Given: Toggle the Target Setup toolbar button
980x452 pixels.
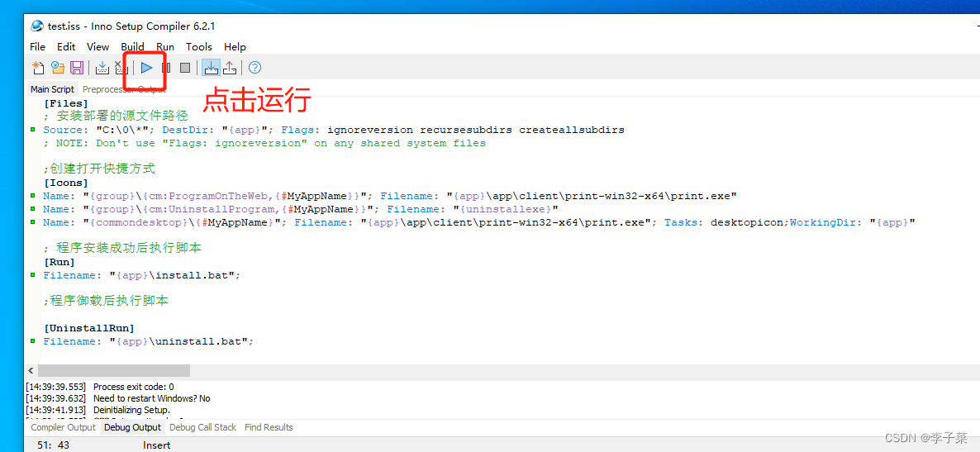Looking at the screenshot, I should click(211, 68).
